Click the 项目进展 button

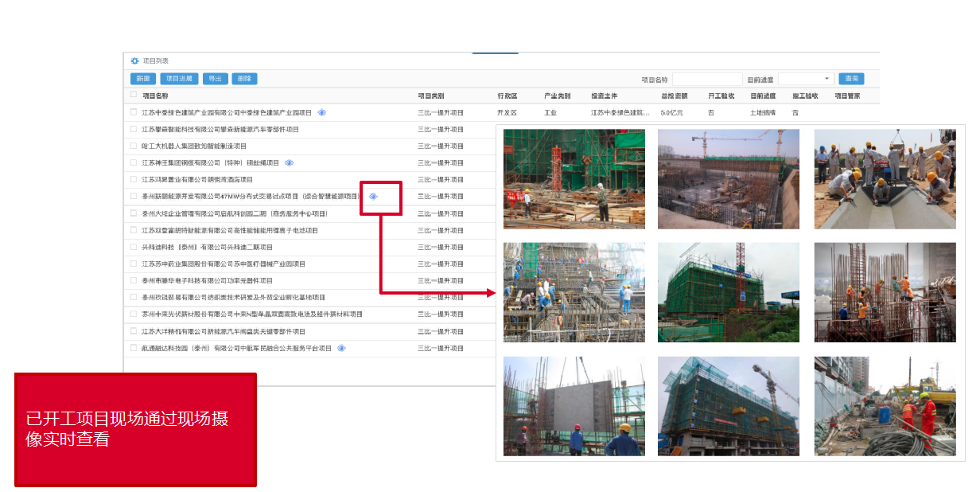[x=179, y=79]
